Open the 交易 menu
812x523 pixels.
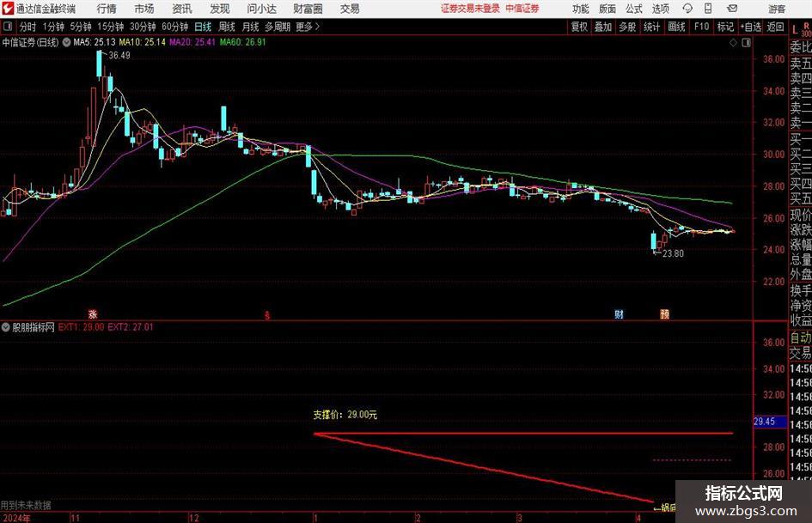click(x=350, y=9)
